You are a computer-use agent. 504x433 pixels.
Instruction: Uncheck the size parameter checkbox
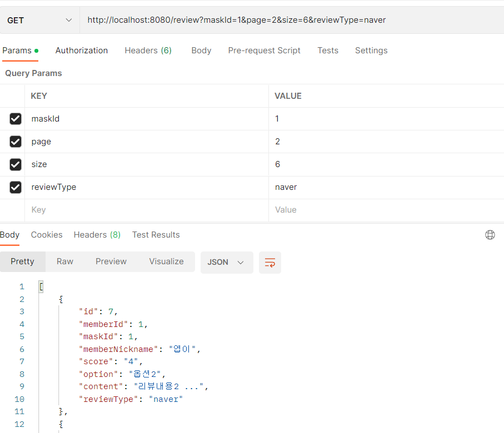click(16, 164)
